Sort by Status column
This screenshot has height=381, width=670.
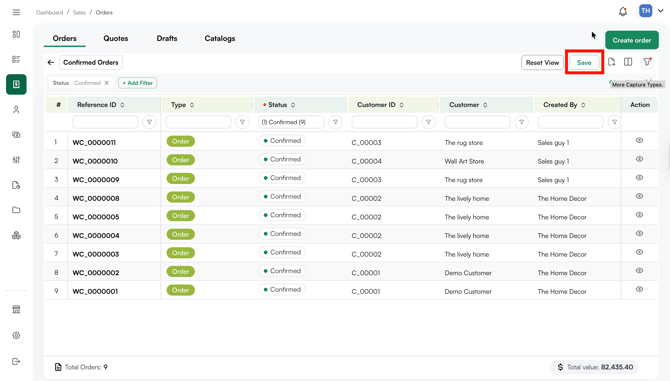(x=293, y=105)
